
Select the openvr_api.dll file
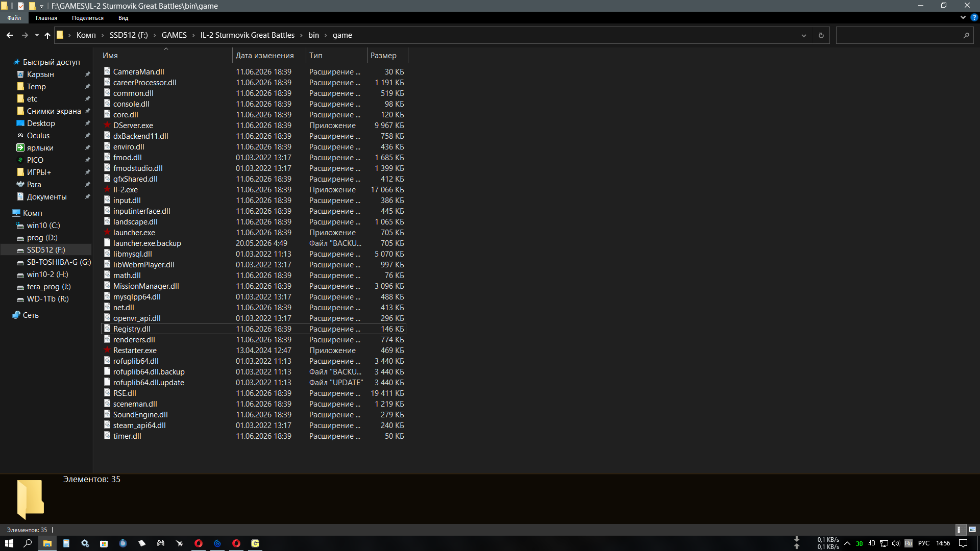click(137, 318)
